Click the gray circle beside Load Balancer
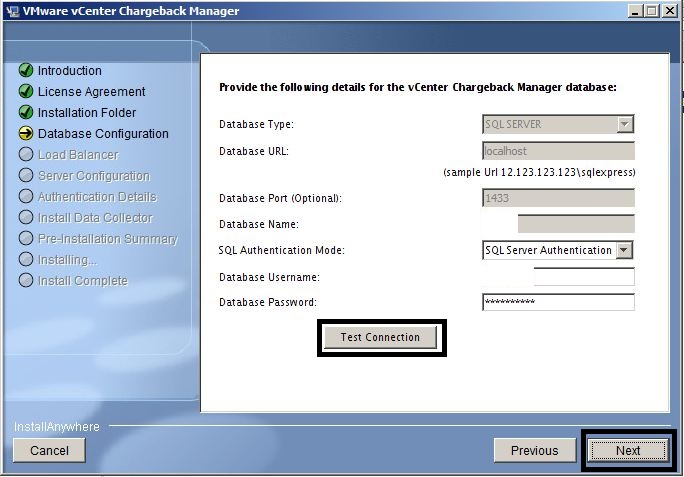Screen dimensions: 684x477 click(x=26, y=155)
